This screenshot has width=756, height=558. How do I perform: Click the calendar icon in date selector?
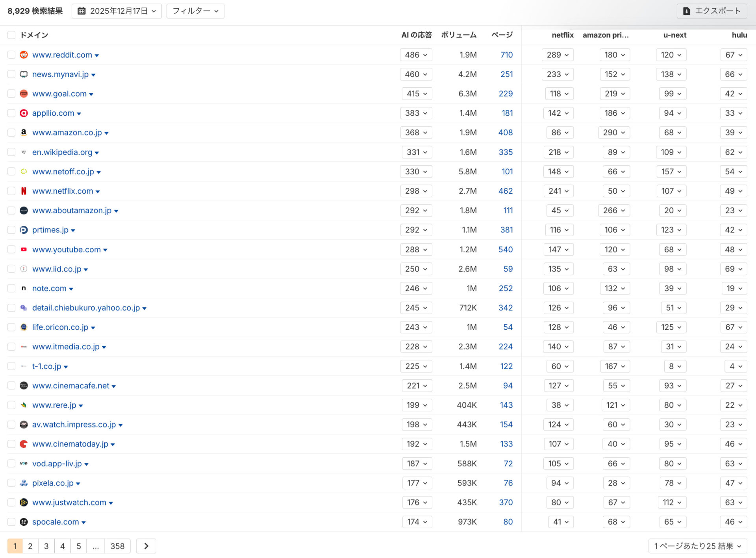(82, 11)
